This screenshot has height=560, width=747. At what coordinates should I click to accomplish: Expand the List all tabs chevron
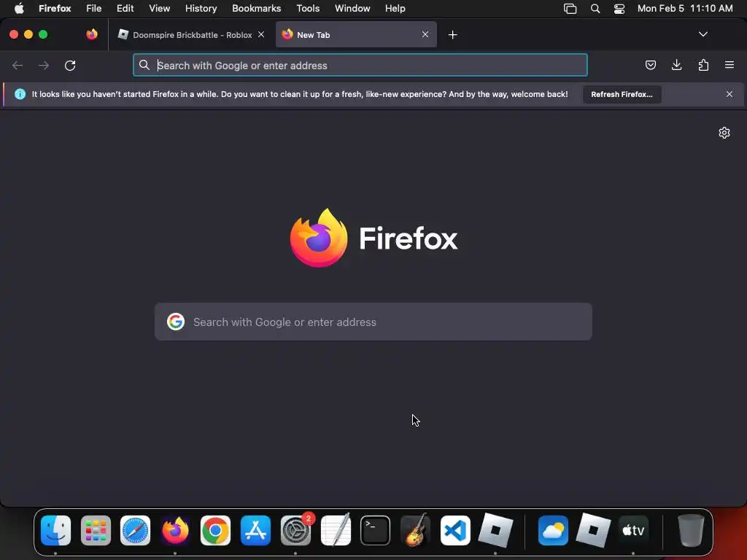(703, 34)
